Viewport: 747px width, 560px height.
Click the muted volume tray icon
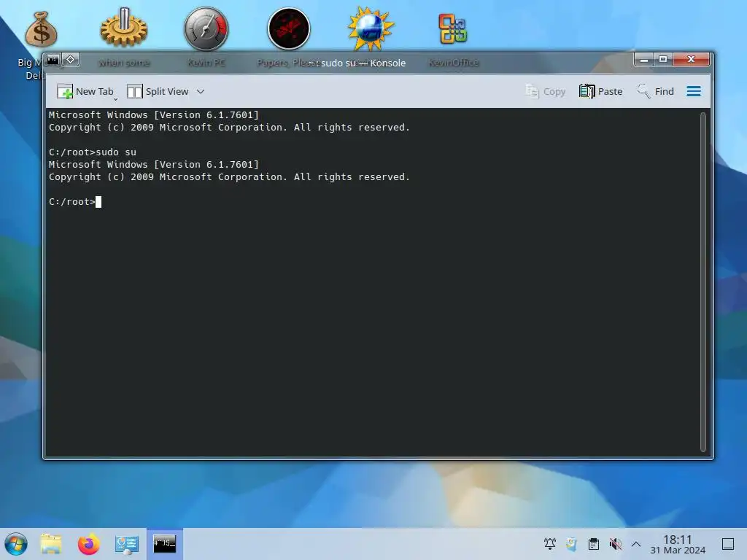click(x=616, y=543)
